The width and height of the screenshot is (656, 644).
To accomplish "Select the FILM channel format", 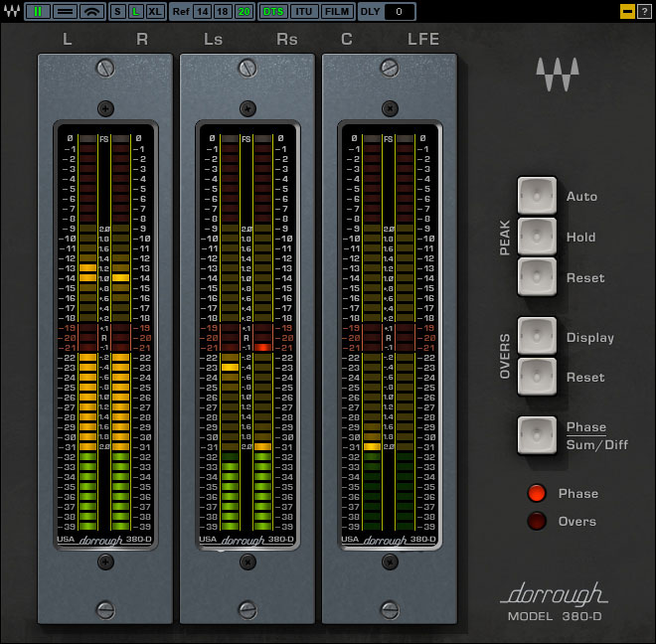I will (x=337, y=11).
